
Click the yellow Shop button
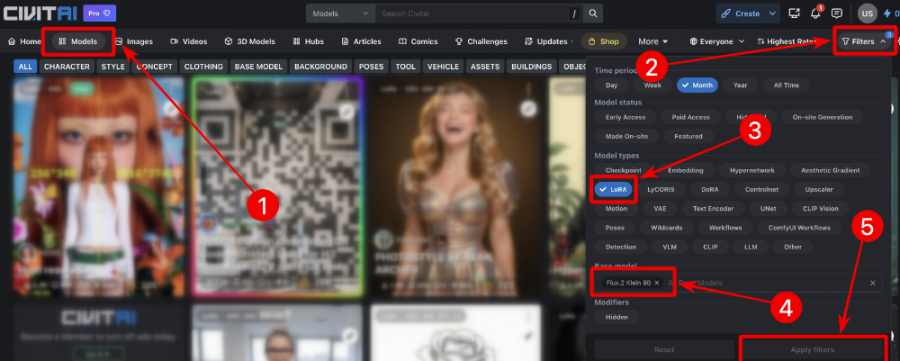click(x=604, y=41)
